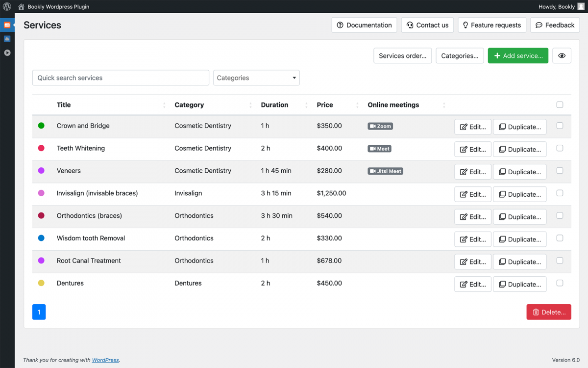
Task: Open the WordPress link in the footer
Action: (x=105, y=360)
